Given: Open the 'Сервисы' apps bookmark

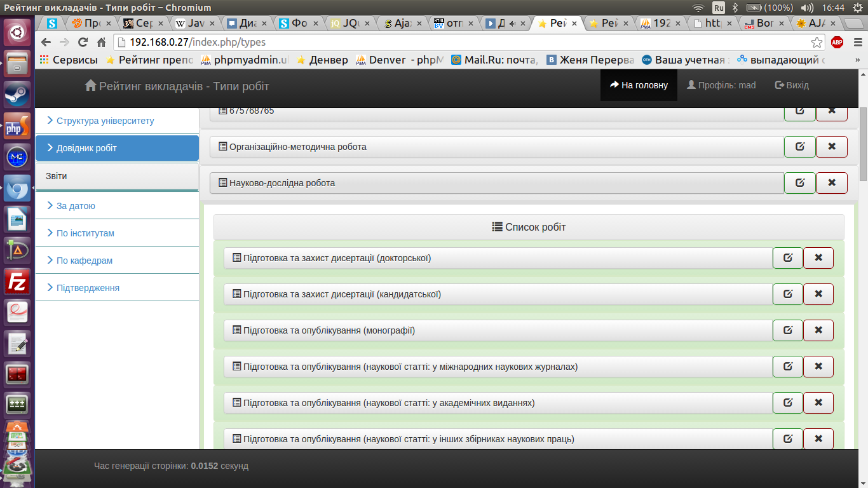Looking at the screenshot, I should point(69,60).
